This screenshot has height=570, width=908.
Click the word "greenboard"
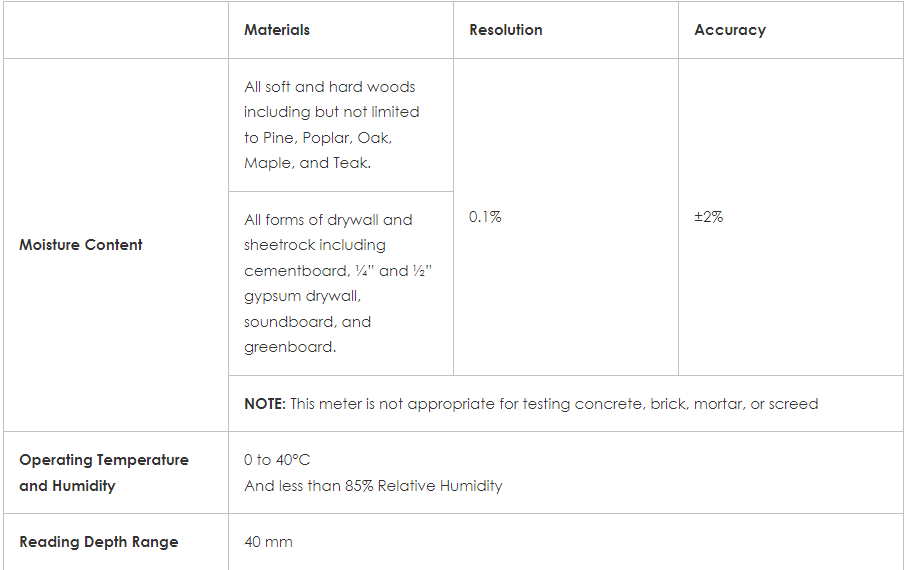tap(287, 347)
